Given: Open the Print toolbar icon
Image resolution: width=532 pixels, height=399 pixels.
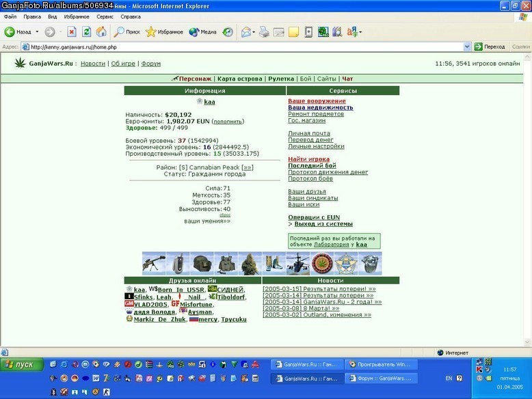Looking at the screenshot, I should [x=264, y=32].
